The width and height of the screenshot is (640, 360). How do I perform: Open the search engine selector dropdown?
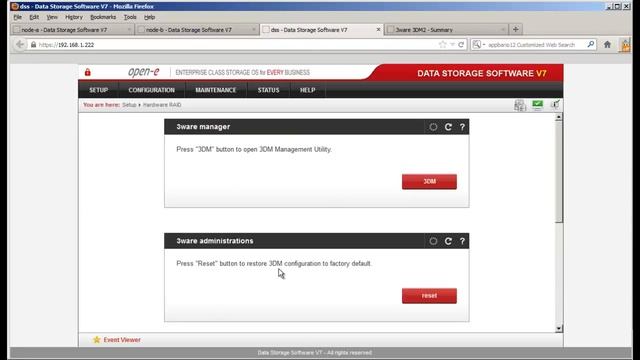[478, 44]
